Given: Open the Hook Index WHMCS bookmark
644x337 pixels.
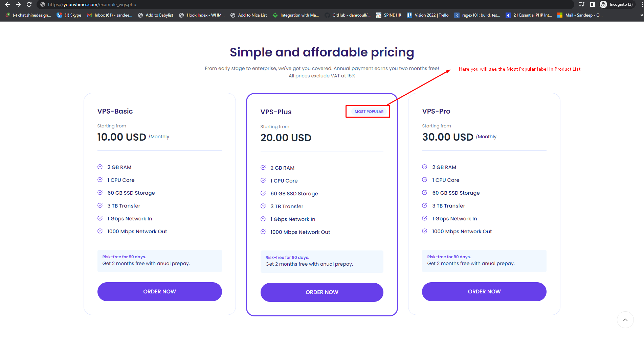Looking at the screenshot, I should click(x=202, y=15).
